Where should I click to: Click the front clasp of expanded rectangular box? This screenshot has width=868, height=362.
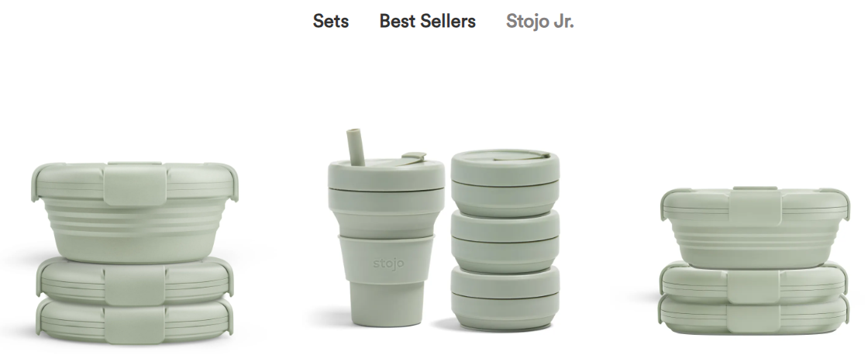point(755,208)
